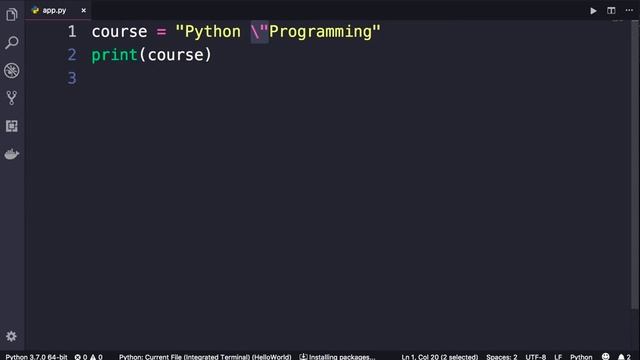Open the Search view
This screenshot has height=360, width=640.
click(x=11, y=42)
